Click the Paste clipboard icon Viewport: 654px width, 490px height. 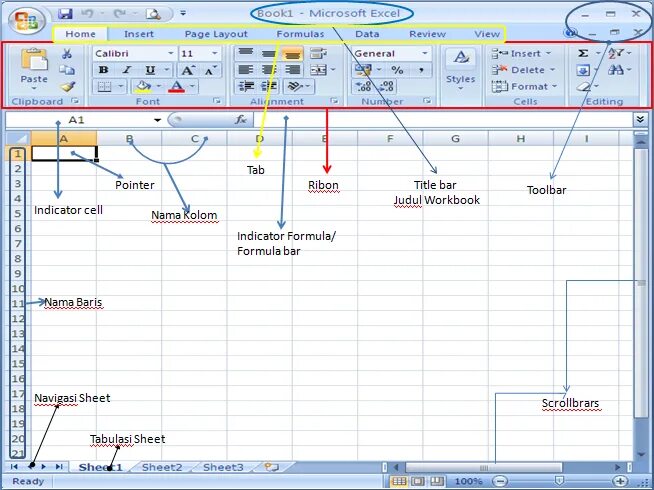pyautogui.click(x=34, y=59)
